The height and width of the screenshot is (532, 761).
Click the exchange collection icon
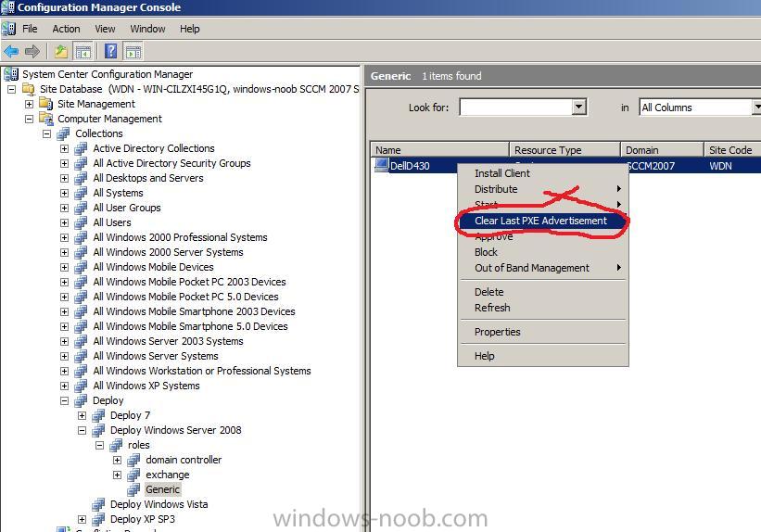(134, 475)
